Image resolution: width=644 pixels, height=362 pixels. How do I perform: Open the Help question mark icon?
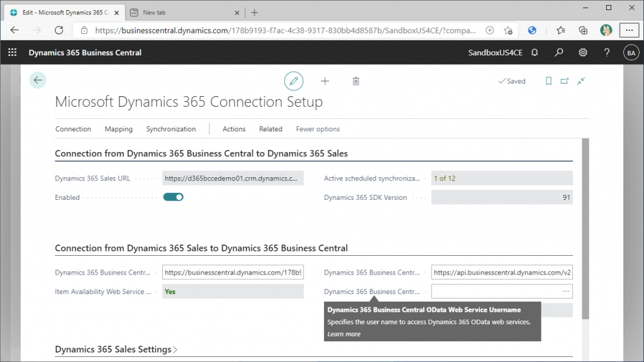point(607,53)
